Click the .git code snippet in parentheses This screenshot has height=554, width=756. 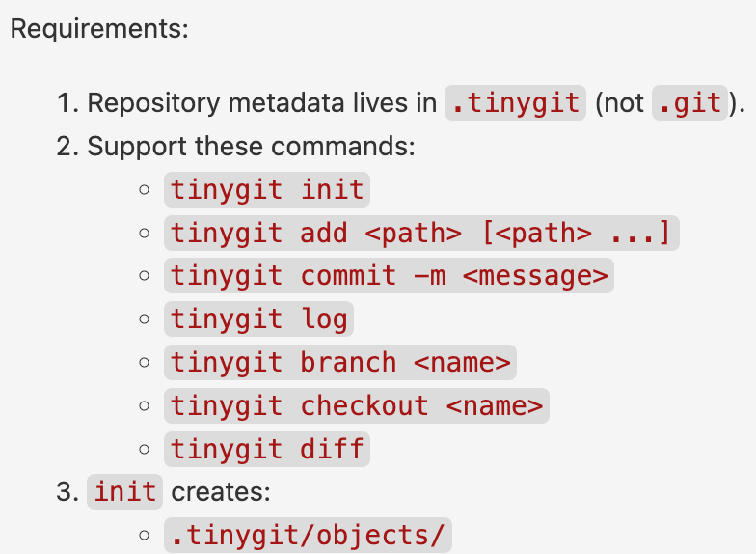point(690,103)
